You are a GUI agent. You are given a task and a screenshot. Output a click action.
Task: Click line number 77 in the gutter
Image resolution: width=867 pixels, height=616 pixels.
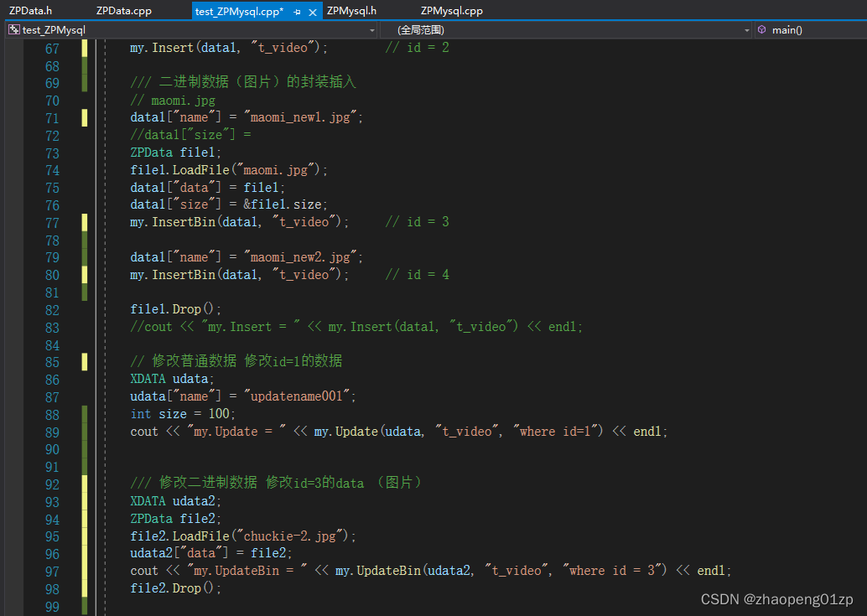click(x=52, y=223)
